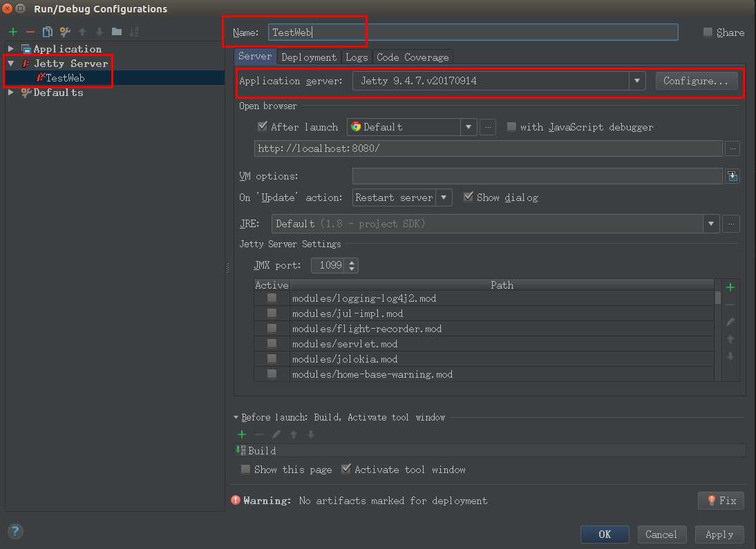
Task: Open the On Update action dropdown
Action: [444, 198]
